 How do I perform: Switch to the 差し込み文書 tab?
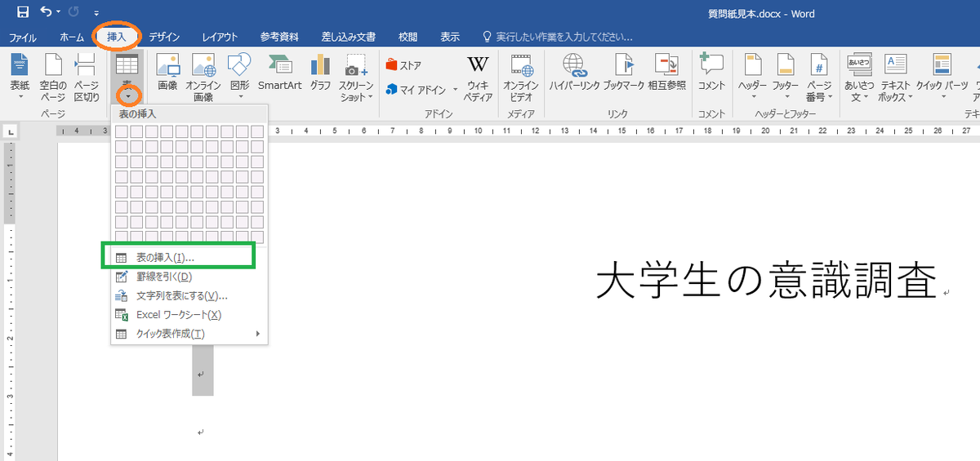point(349,37)
